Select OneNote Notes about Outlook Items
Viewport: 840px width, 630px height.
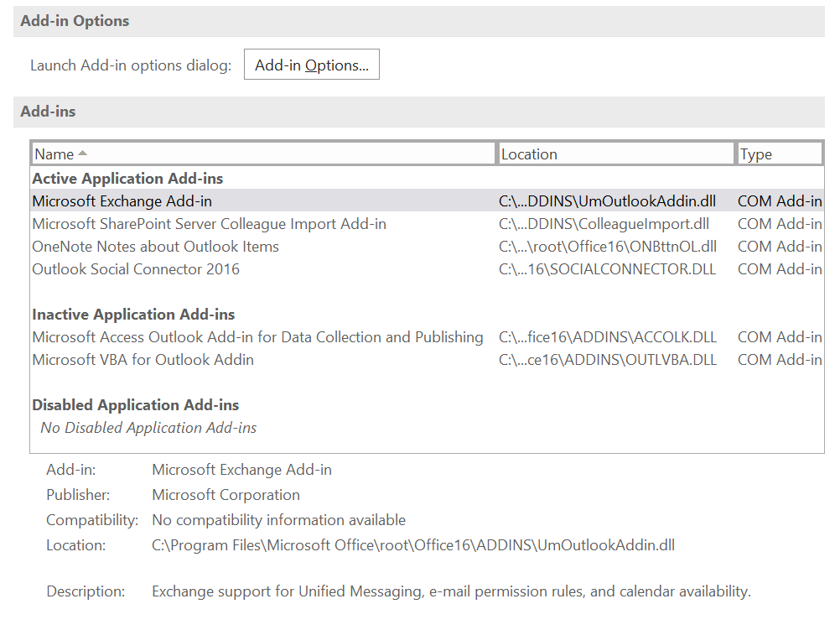[x=155, y=247]
